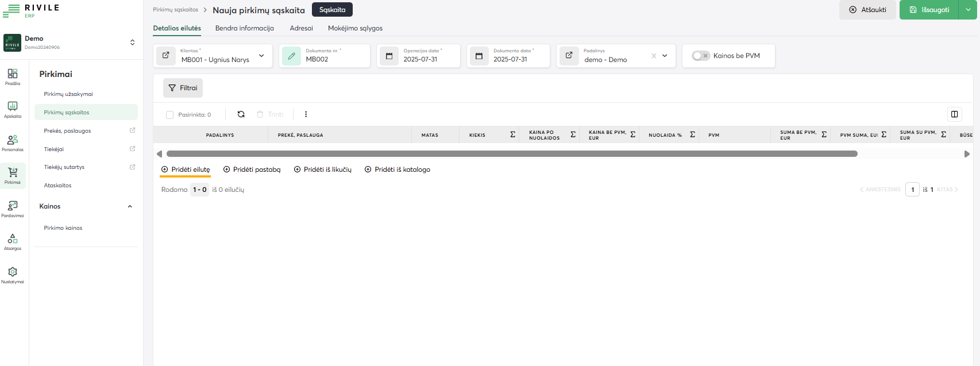Click the Atšaukti button
Viewport: 980px width, 366px height.
[x=867, y=10]
